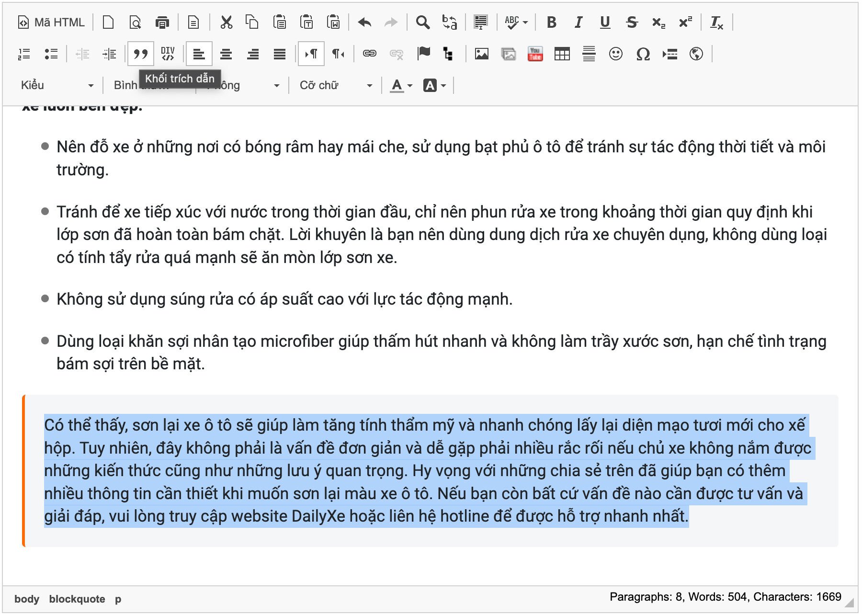Click the Find (magnifier) icon
This screenshot has height=616, width=862.
[x=422, y=23]
